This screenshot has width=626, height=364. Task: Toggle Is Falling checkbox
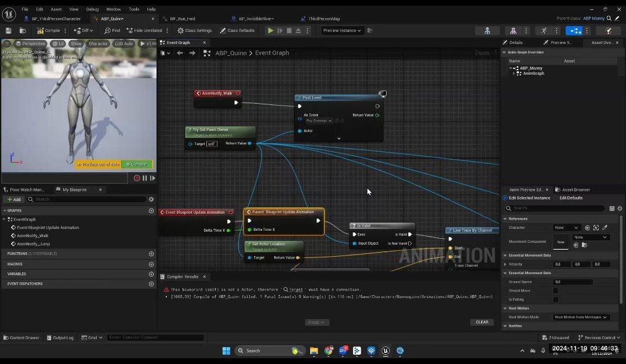pos(556,299)
